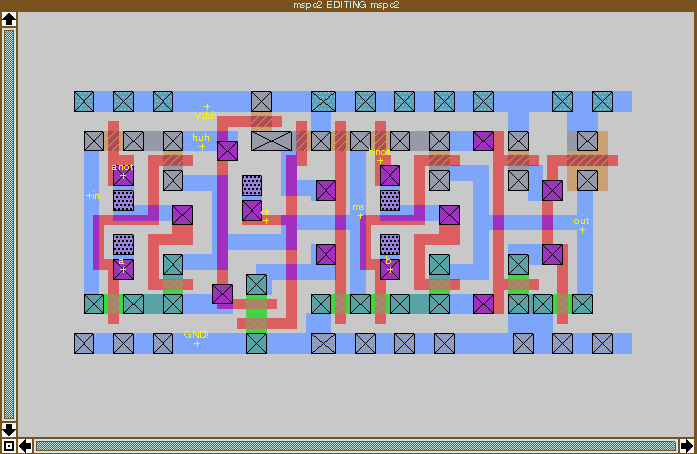The width and height of the screenshot is (697, 454).
Task: Click the scroll down arrow at bottom-left
Action: tap(9, 429)
